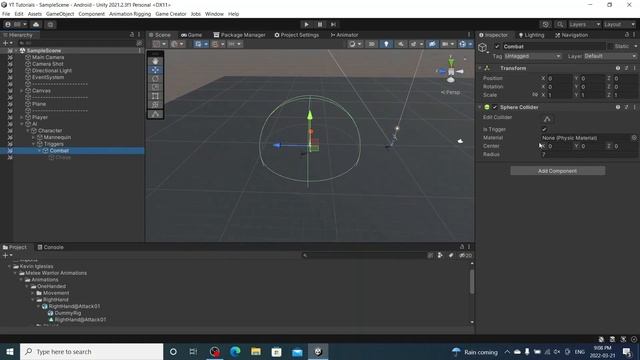Toggle scene audio button
This screenshot has height=360, width=640.
401,44
